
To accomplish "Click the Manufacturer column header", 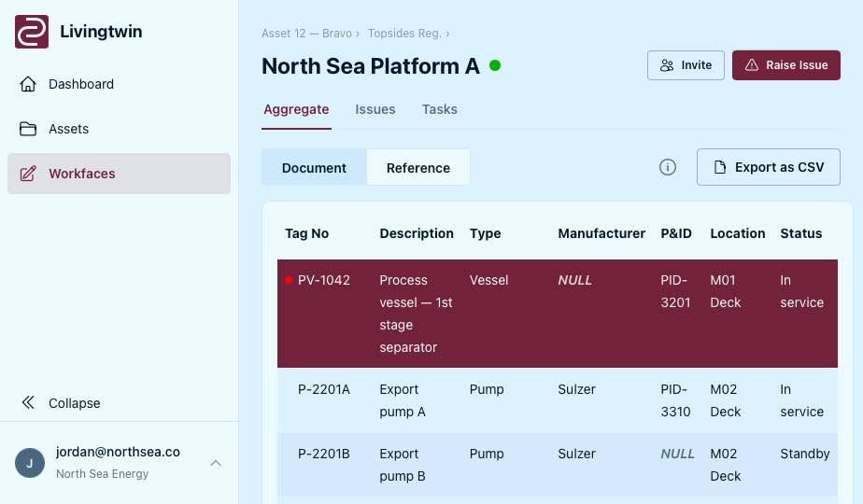I will pos(601,233).
